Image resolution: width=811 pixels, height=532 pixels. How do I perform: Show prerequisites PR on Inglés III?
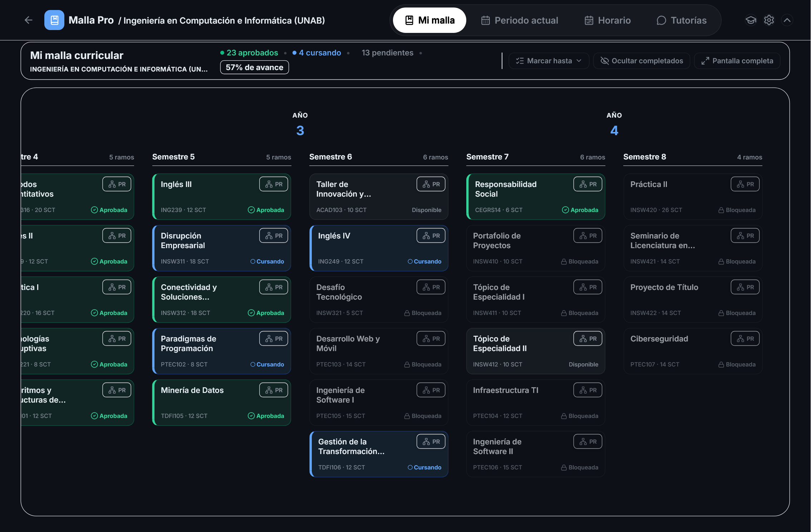[274, 184]
